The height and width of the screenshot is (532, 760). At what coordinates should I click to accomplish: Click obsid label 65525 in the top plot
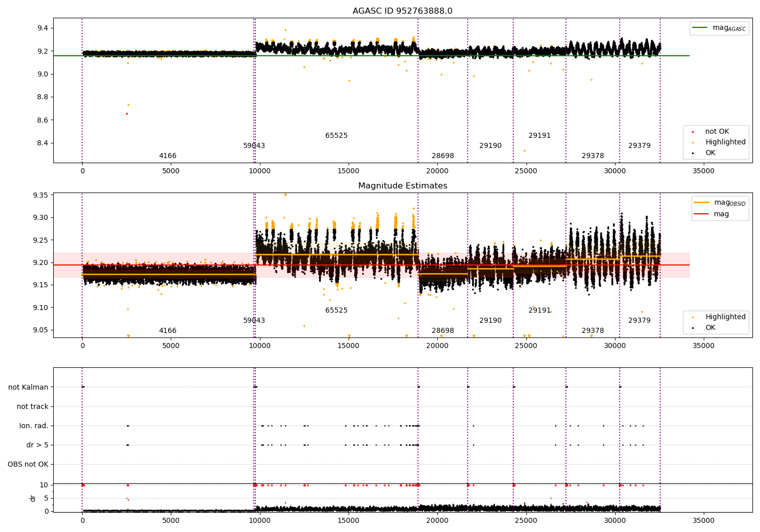336,136
